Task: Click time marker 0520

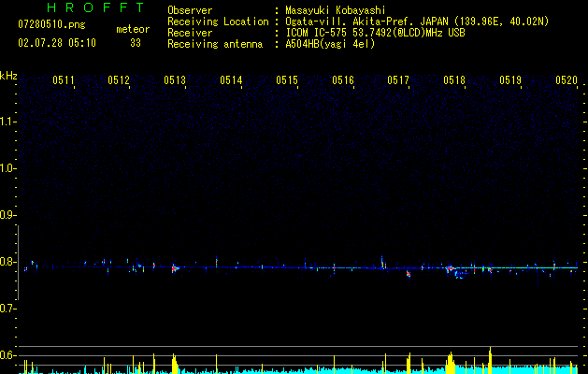Action: pos(566,80)
